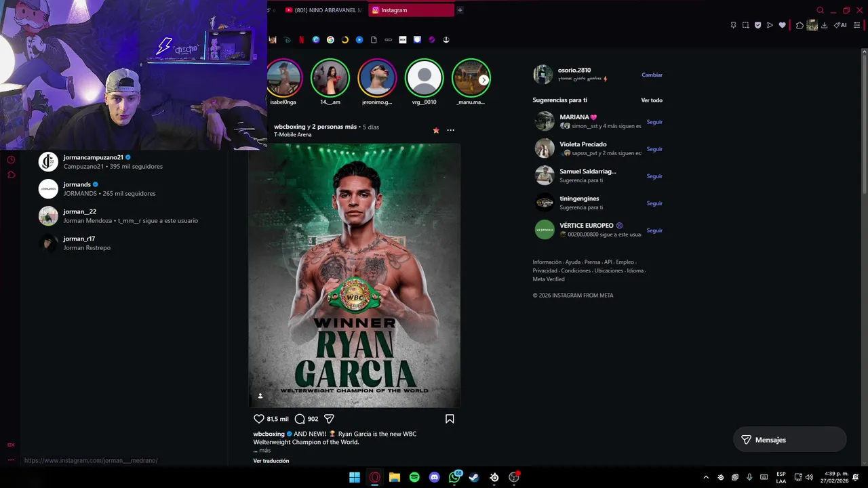Open isabel0nga's story

[283, 79]
